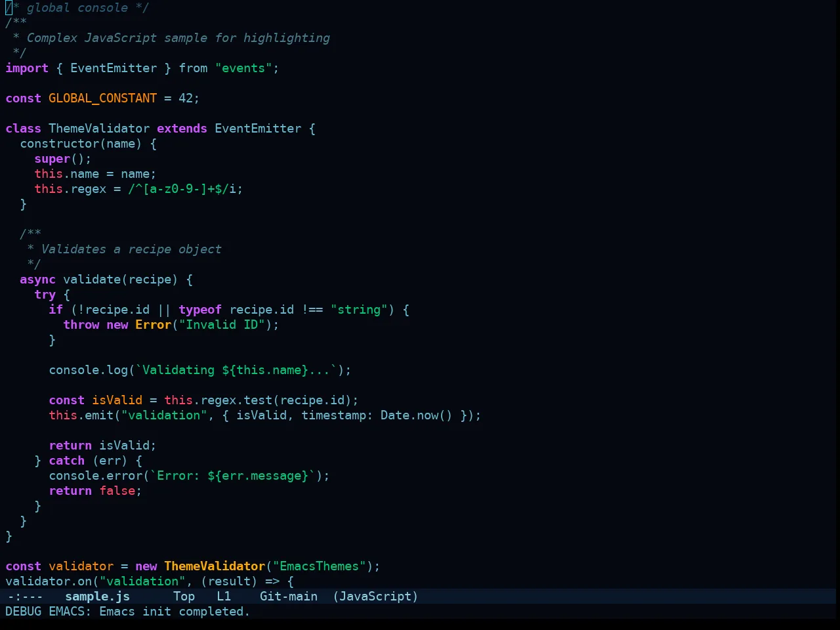Click the EventEmitter name in the import statement
Image resolution: width=840 pixels, height=630 pixels.
point(114,68)
